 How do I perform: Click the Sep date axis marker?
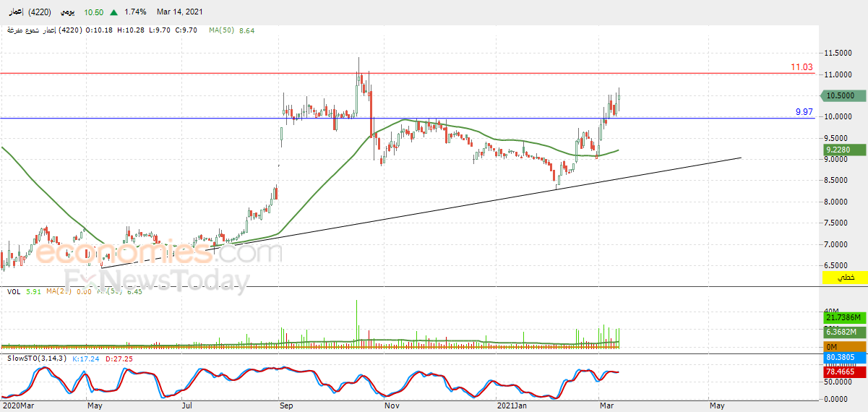[286, 406]
